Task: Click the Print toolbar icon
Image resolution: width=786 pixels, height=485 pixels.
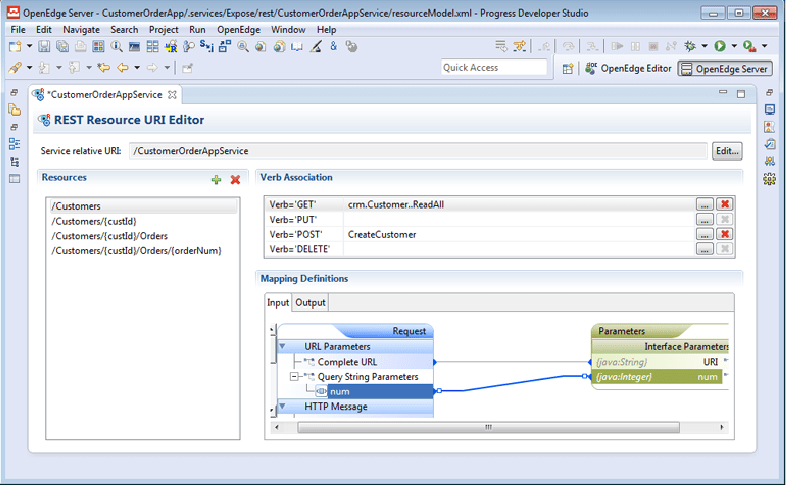Action: click(x=80, y=47)
